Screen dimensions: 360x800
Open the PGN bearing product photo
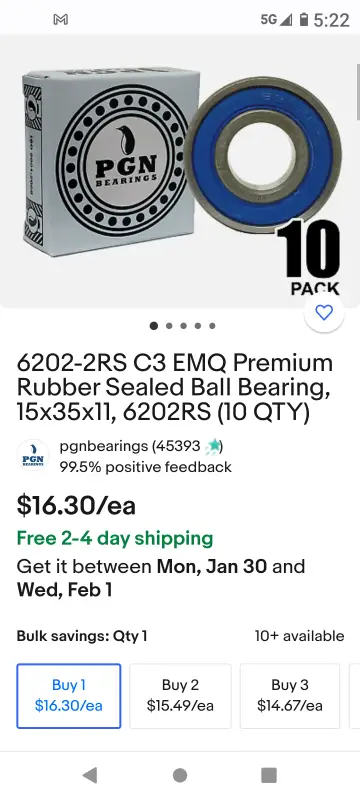tap(180, 171)
